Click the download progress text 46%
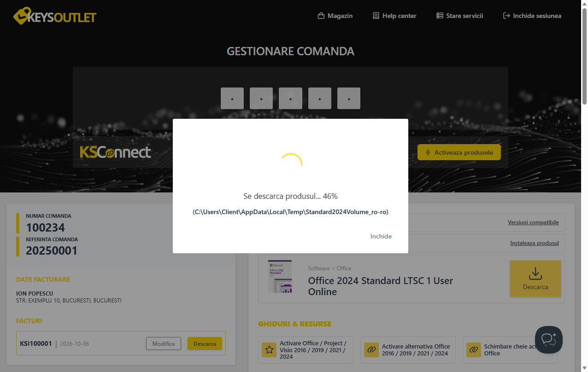588x372 pixels. [290, 196]
